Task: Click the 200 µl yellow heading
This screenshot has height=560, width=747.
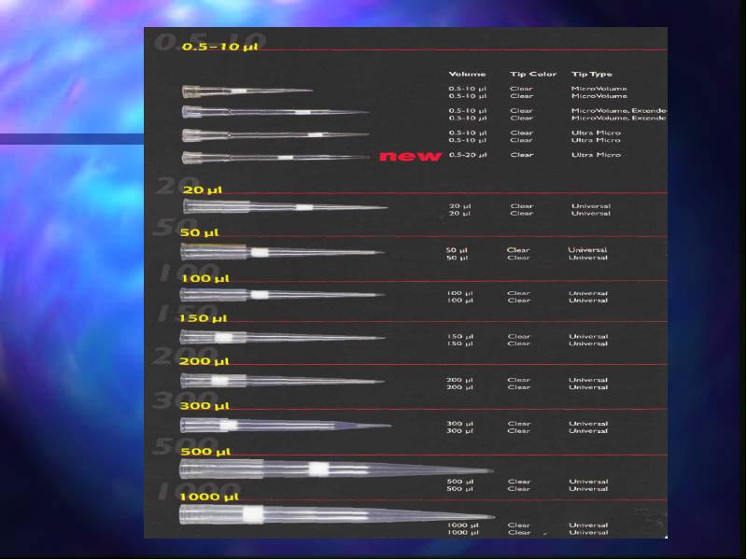Action: coord(204,361)
